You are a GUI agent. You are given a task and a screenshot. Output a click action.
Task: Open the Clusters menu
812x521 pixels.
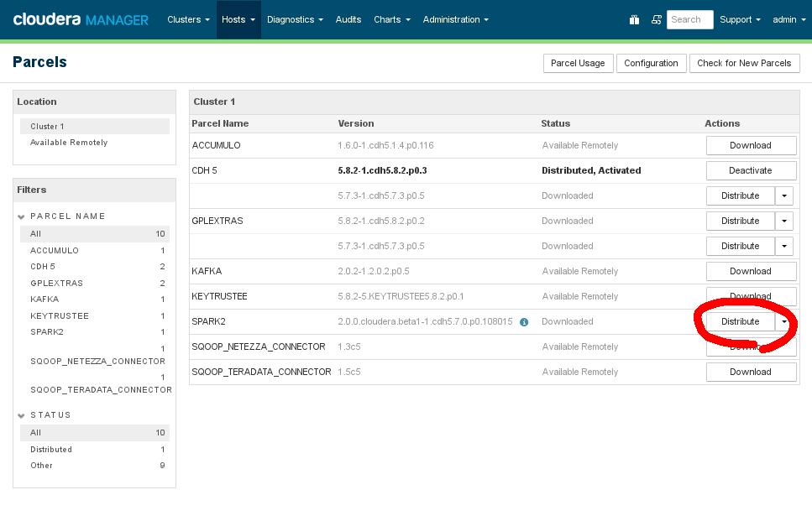click(x=188, y=19)
